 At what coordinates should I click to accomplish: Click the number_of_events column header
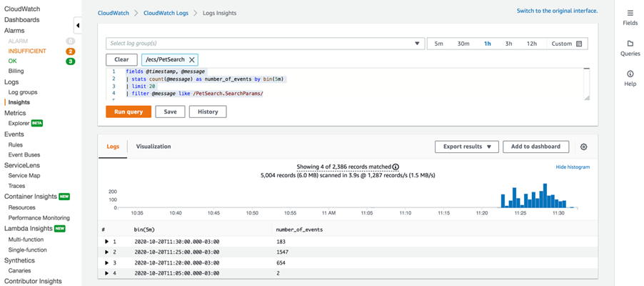pyautogui.click(x=299, y=230)
